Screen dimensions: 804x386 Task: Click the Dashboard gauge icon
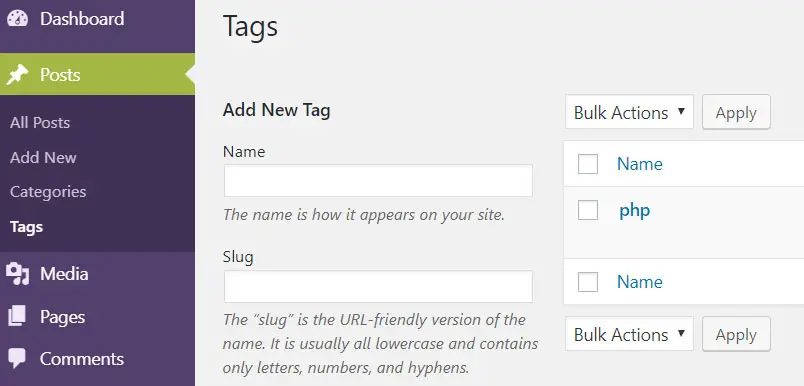pos(17,19)
